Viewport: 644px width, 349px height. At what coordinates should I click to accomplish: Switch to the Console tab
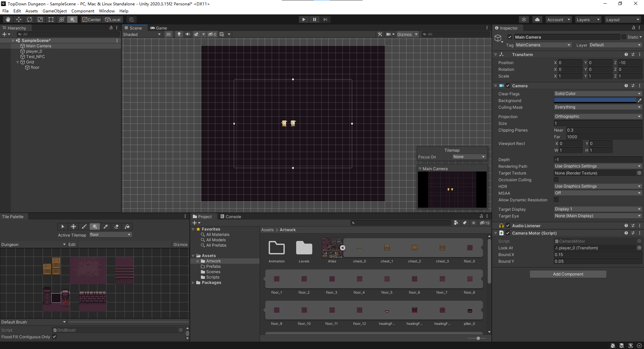click(231, 216)
